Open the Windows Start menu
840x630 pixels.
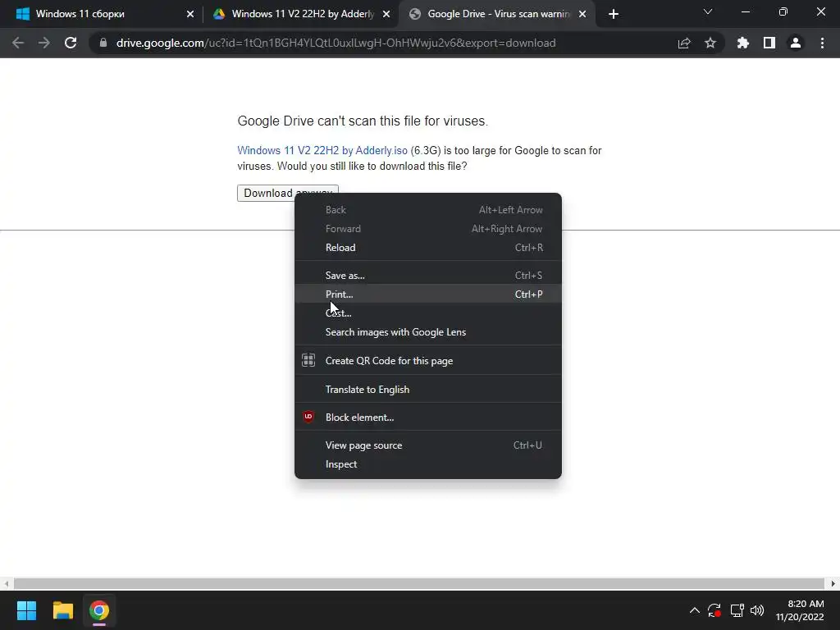click(26, 610)
